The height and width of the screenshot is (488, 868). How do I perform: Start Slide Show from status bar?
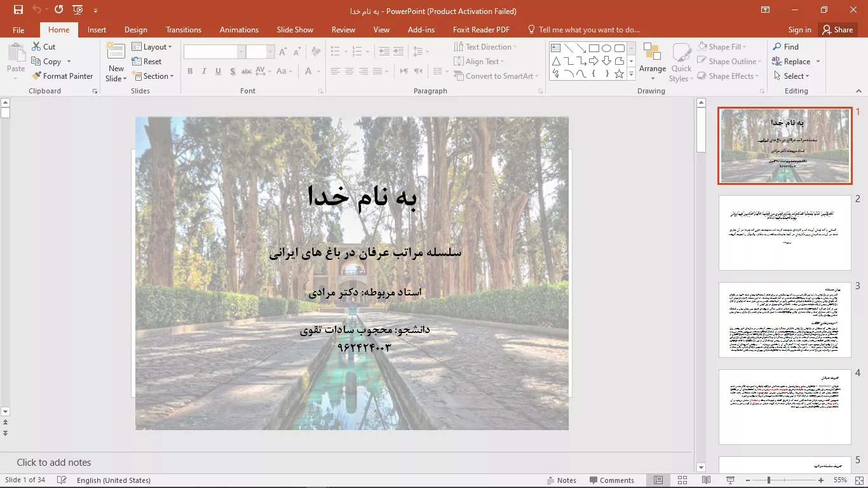730,480
